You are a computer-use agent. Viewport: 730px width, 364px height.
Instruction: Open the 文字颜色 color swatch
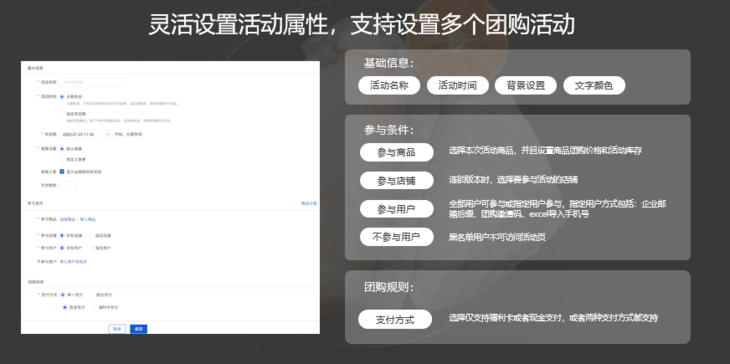point(68,185)
